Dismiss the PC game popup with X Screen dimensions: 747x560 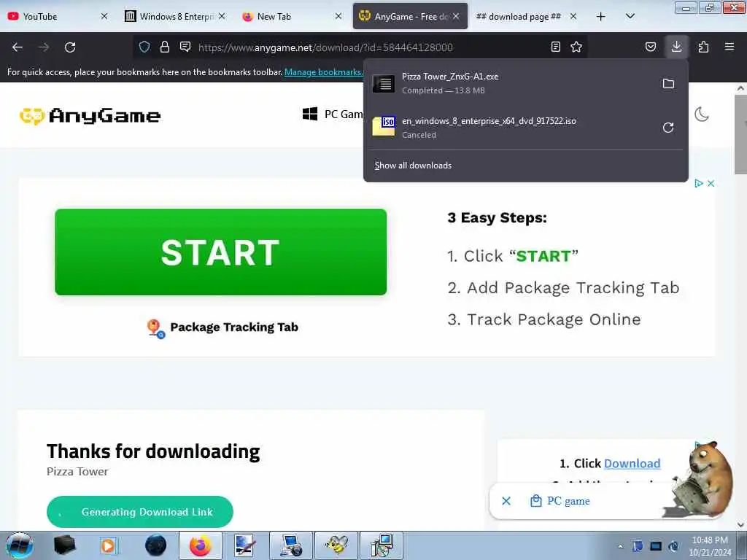coord(506,501)
